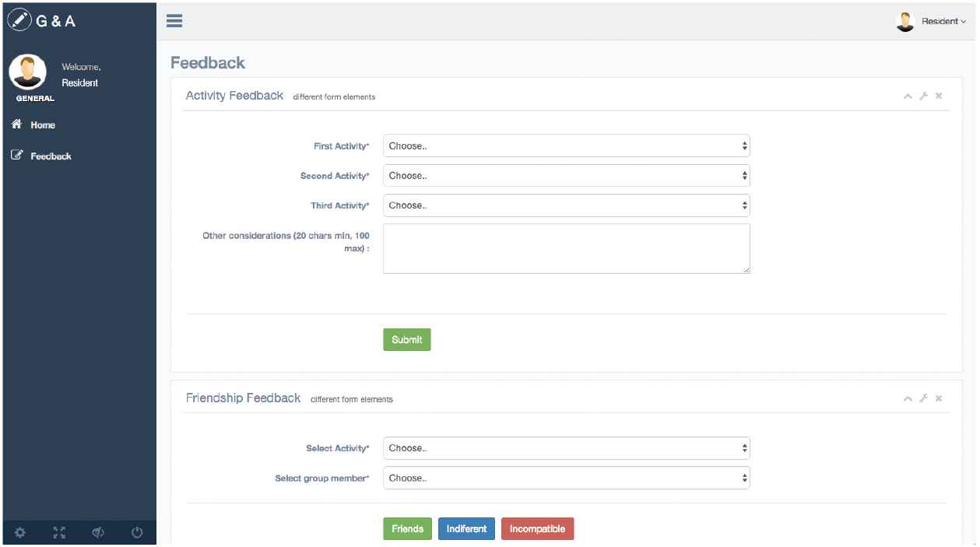Click the fullscreen icon in sidebar footer
Image resolution: width=980 pixels, height=547 pixels.
[x=59, y=532]
